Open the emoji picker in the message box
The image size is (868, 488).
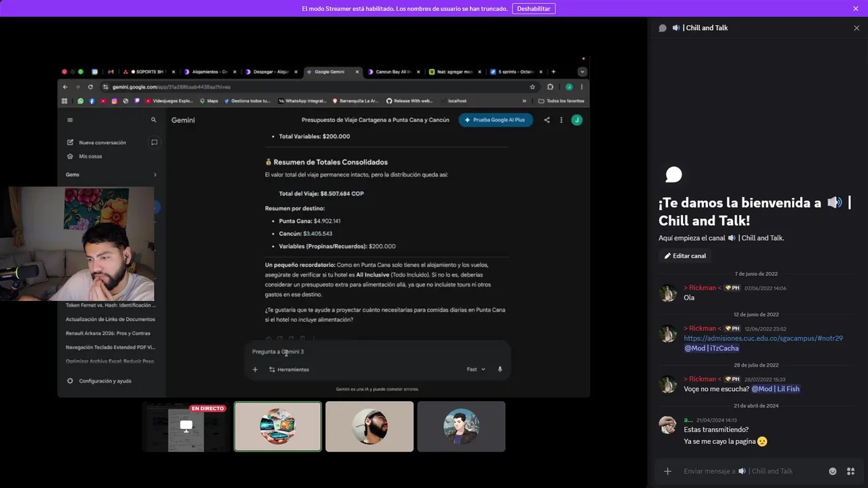coord(833,471)
